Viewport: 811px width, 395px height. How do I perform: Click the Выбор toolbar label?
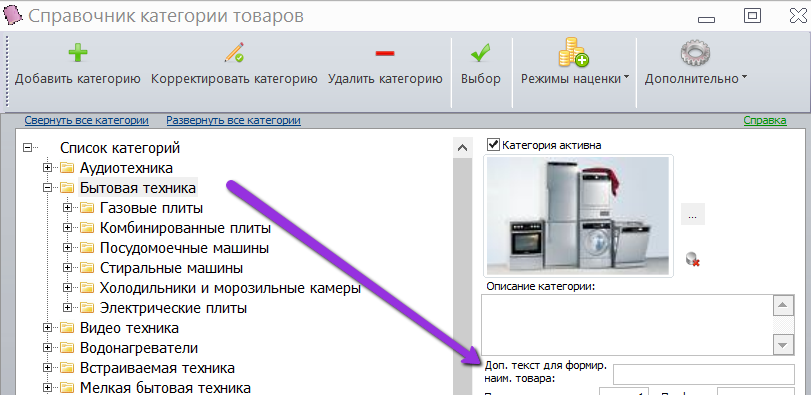[x=481, y=79]
